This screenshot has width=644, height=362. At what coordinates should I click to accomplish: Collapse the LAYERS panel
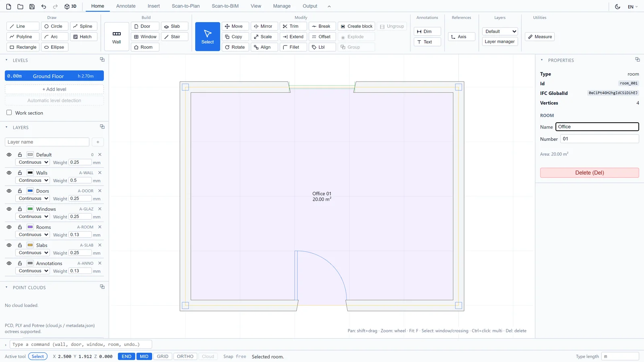(x=6, y=127)
